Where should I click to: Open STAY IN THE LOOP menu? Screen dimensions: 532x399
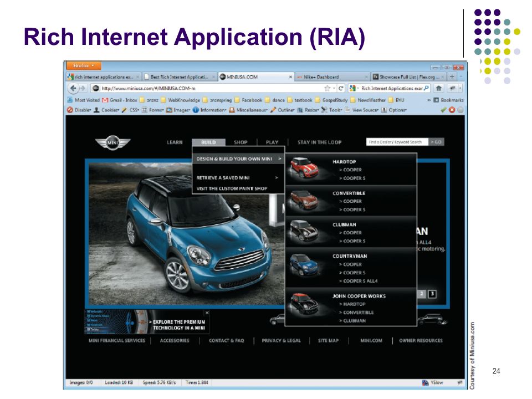(x=320, y=142)
